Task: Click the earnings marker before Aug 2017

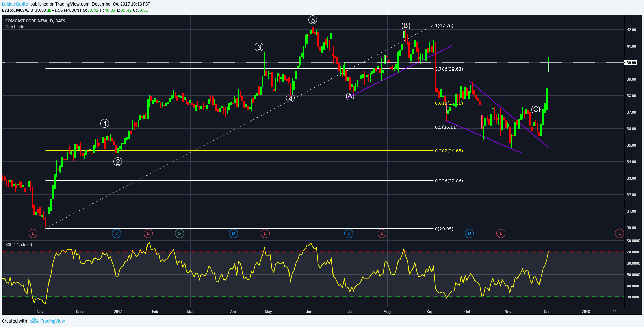Action: coord(382,233)
